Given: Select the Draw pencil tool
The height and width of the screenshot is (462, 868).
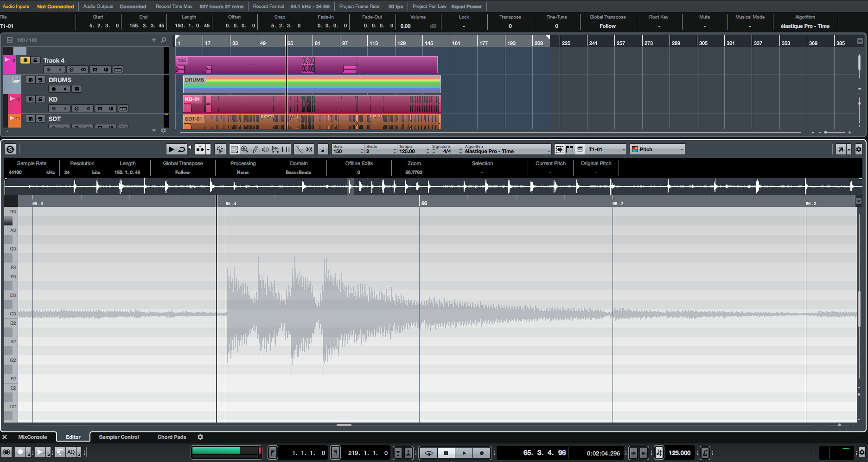Looking at the screenshot, I should click(x=255, y=149).
